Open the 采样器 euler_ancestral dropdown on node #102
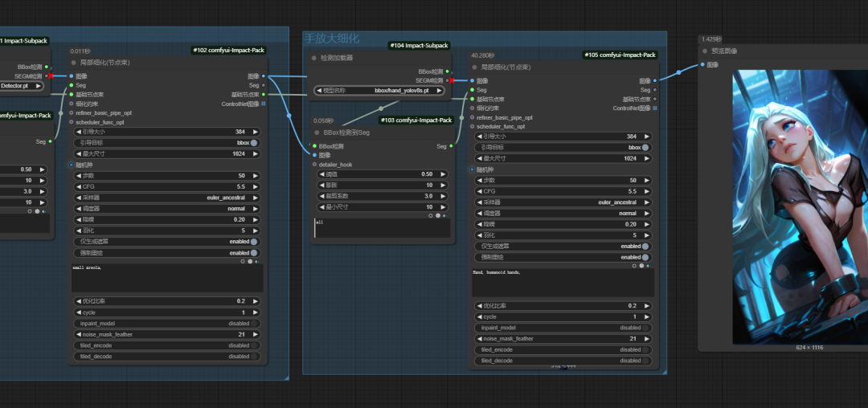The image size is (868, 408). tap(166, 198)
